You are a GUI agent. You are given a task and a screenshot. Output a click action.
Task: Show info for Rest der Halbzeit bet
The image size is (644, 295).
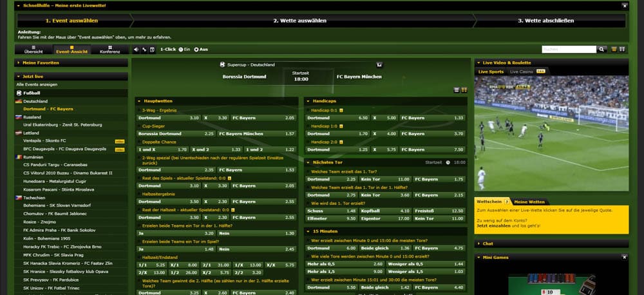point(233,209)
